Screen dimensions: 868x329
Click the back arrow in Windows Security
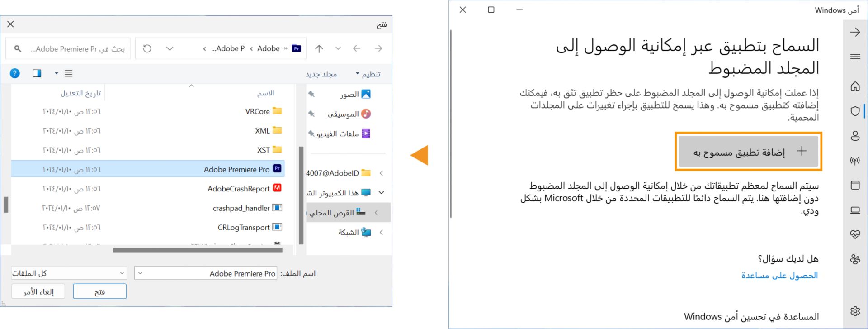tap(855, 32)
